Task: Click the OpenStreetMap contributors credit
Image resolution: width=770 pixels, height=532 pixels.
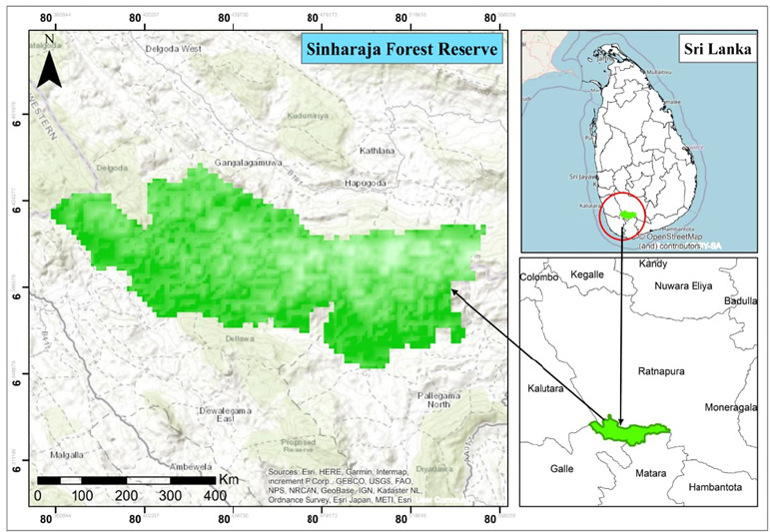Action: [x=671, y=242]
